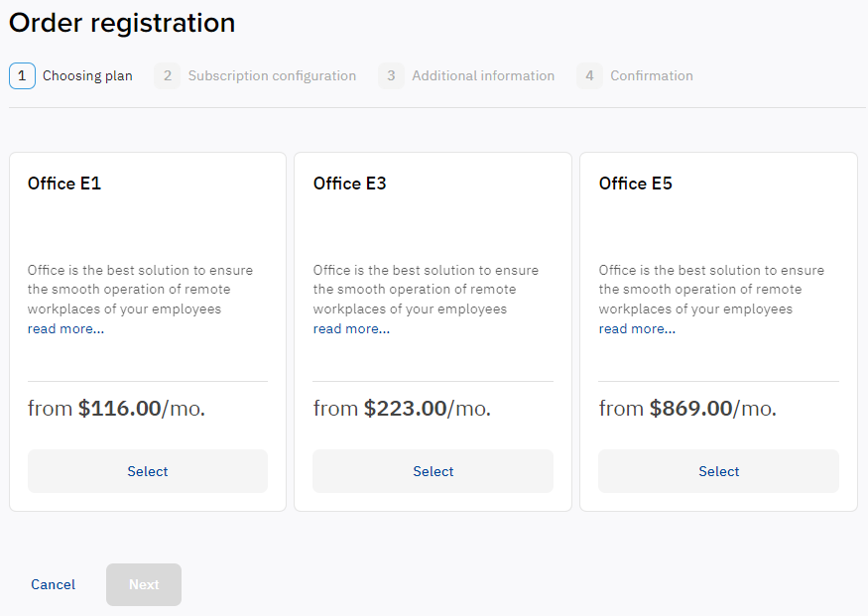Click the step 3 number indicator
This screenshot has height=616, width=868.
coord(391,75)
